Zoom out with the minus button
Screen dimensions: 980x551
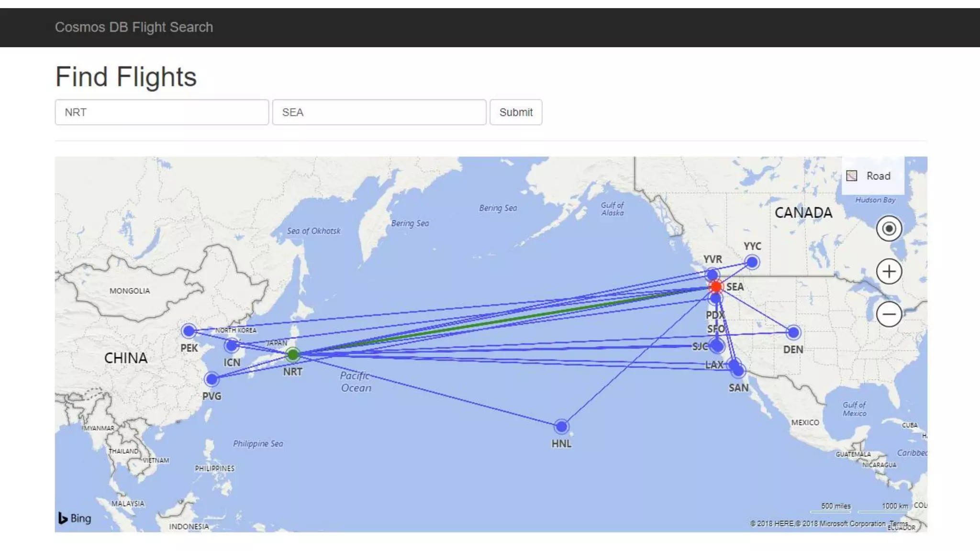(889, 314)
